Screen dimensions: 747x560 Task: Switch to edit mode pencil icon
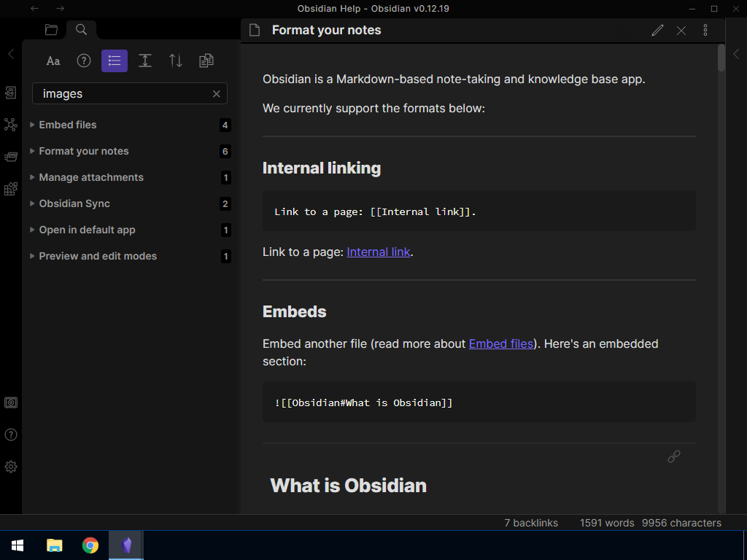click(657, 31)
